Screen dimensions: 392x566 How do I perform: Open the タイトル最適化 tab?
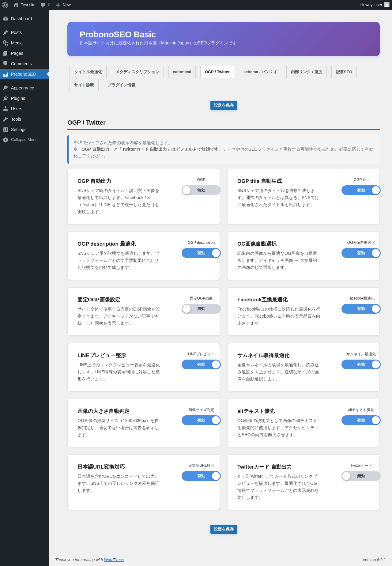point(88,72)
